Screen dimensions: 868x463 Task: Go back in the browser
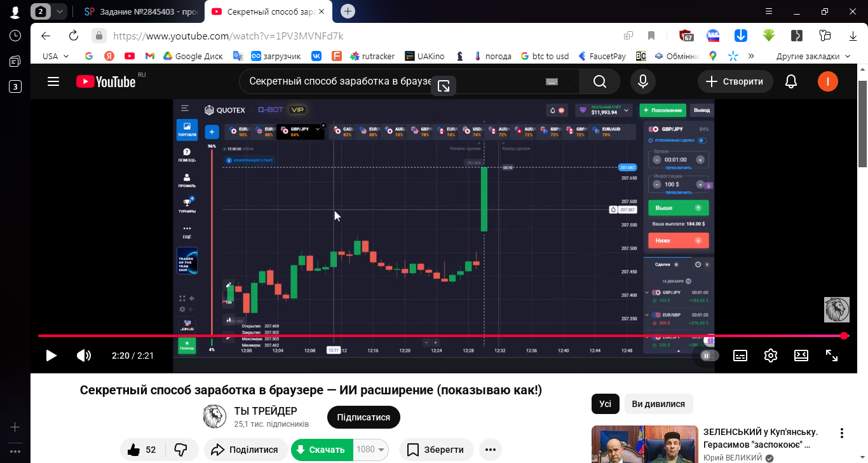(x=45, y=36)
